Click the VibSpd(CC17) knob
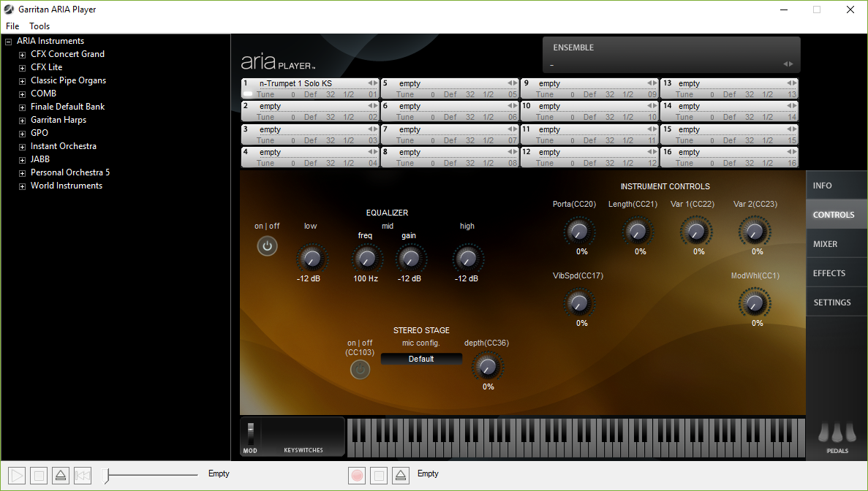The image size is (868, 491). [579, 303]
